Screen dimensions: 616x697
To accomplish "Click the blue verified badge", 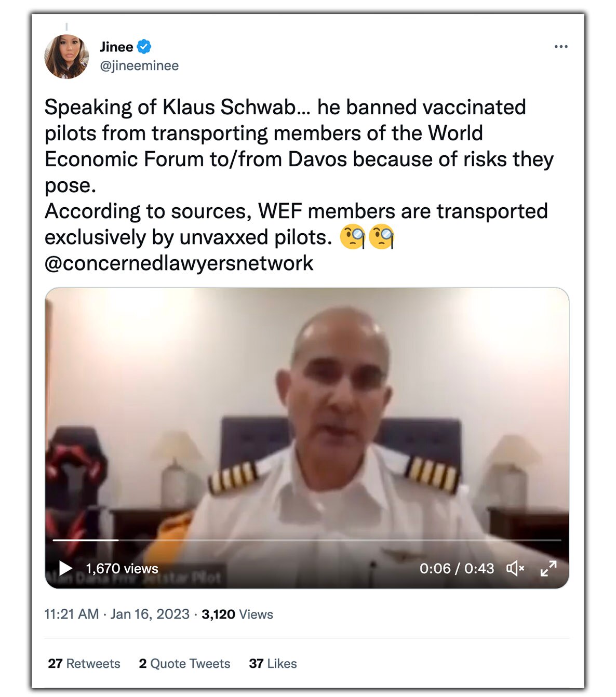I will click(144, 47).
